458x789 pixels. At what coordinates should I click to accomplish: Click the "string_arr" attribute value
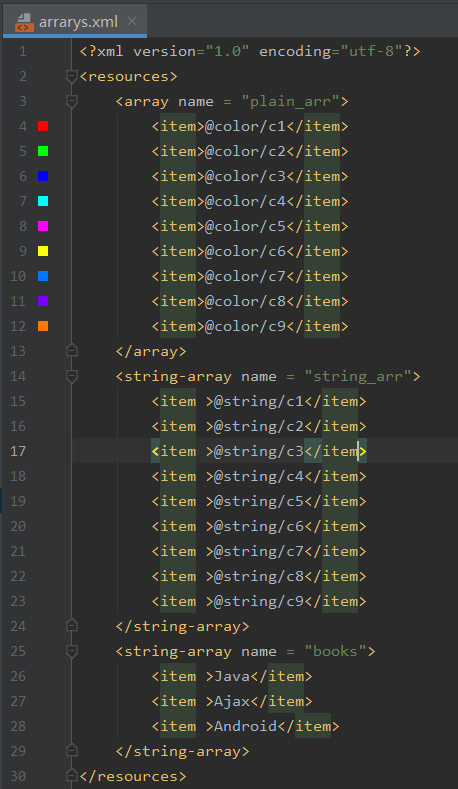(358, 376)
